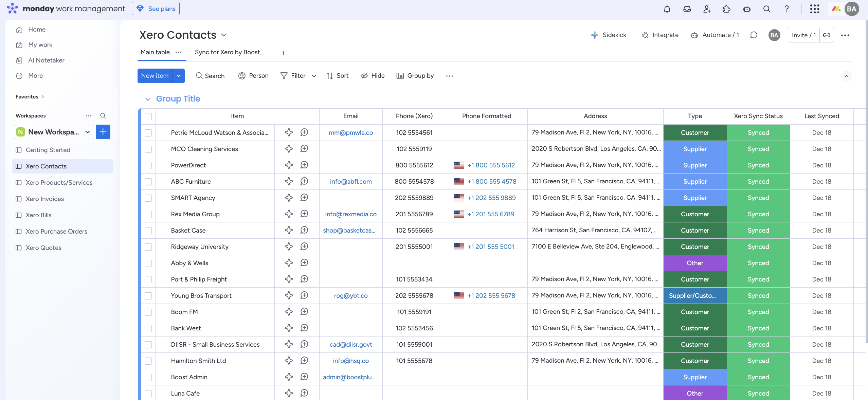This screenshot has height=400, width=868.
Task: Expand the New item dropdown arrow
Action: click(x=179, y=76)
